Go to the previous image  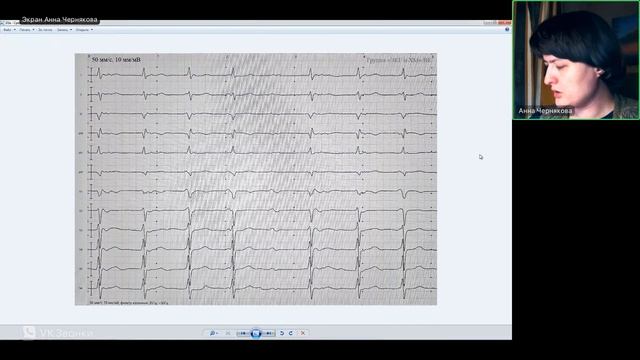tap(243, 333)
